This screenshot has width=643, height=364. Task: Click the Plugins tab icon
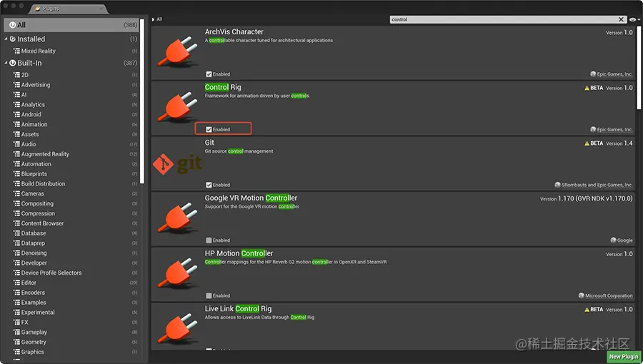[x=37, y=9]
